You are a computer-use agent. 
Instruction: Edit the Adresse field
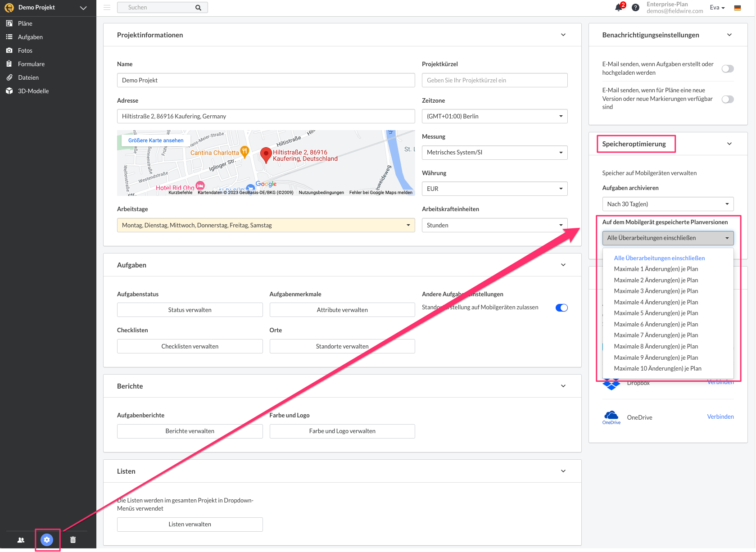[x=266, y=116]
